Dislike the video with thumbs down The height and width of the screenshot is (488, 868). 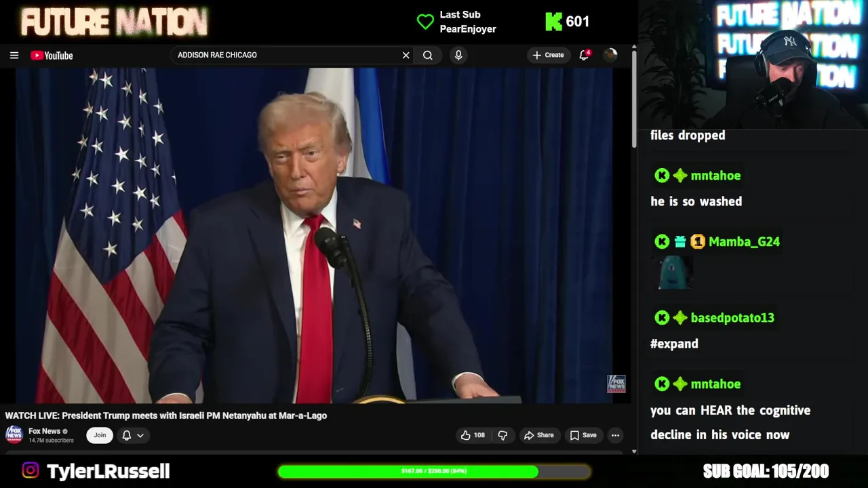point(502,435)
